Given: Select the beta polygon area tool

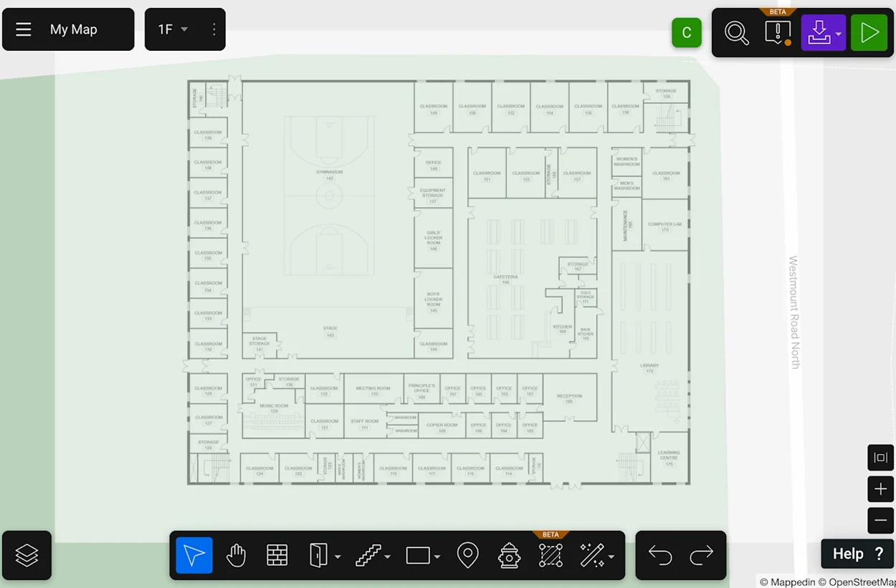Looking at the screenshot, I should tap(551, 556).
